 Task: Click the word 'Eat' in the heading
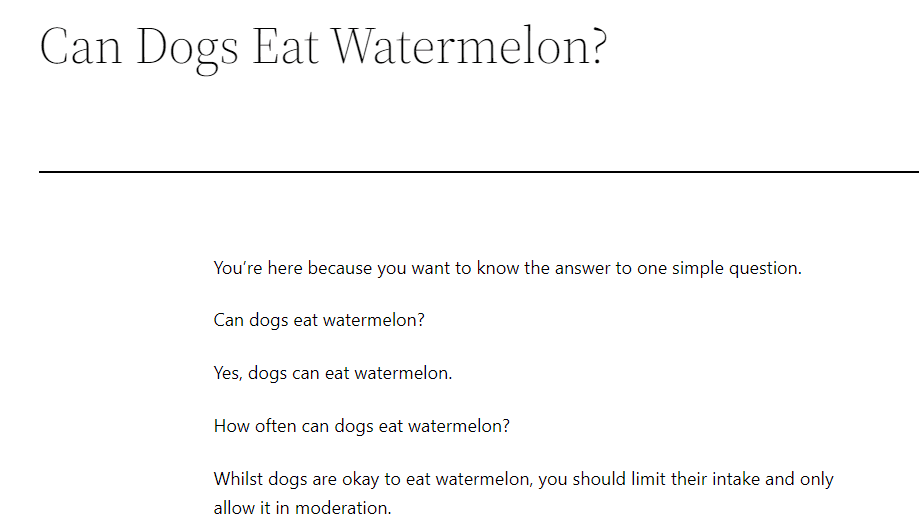[x=285, y=46]
